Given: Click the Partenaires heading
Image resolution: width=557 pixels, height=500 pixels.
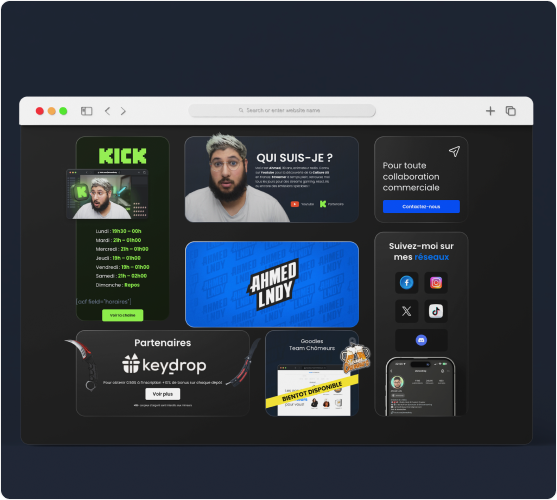Looking at the screenshot, I should pos(163,343).
